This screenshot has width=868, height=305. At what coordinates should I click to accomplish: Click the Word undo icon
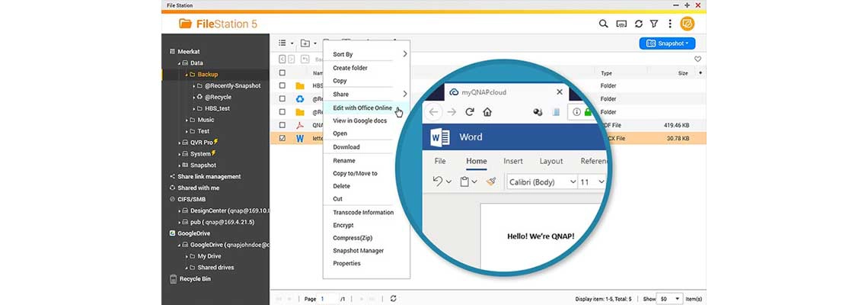click(x=438, y=181)
